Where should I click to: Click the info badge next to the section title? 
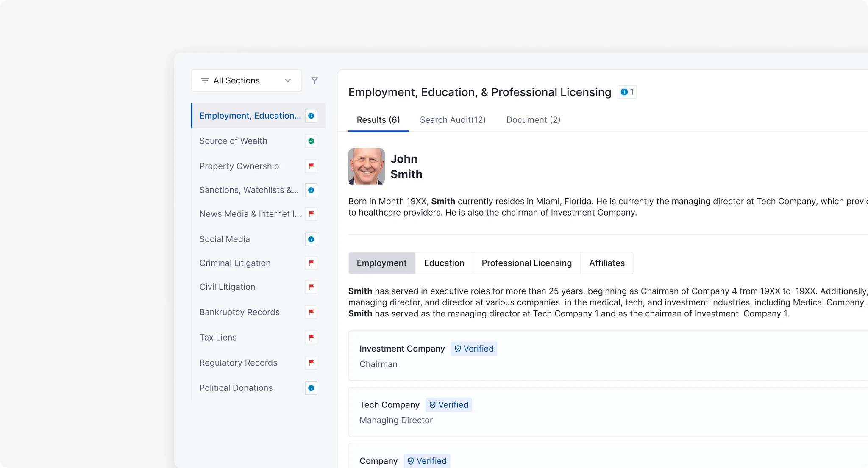pyautogui.click(x=627, y=92)
